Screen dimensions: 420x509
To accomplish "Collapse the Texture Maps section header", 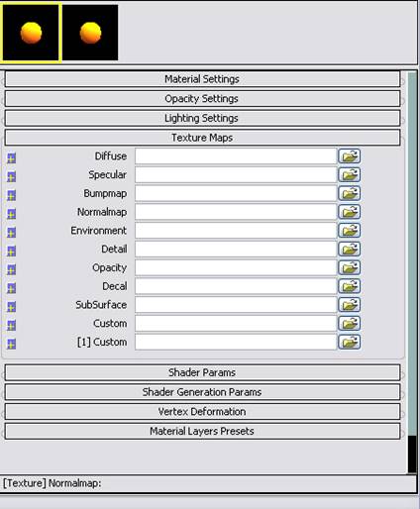I will point(202,138).
